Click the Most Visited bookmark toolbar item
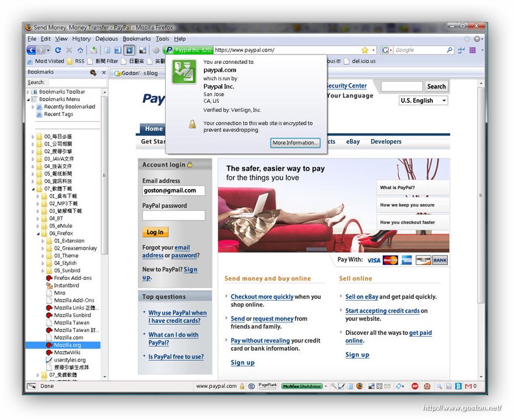513x420 pixels. click(x=46, y=61)
